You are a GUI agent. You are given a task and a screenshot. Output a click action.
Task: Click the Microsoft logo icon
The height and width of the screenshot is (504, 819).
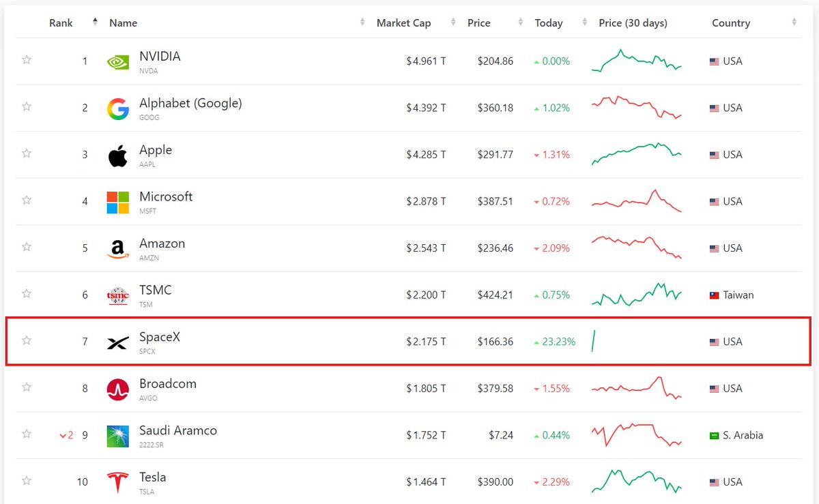click(x=117, y=202)
